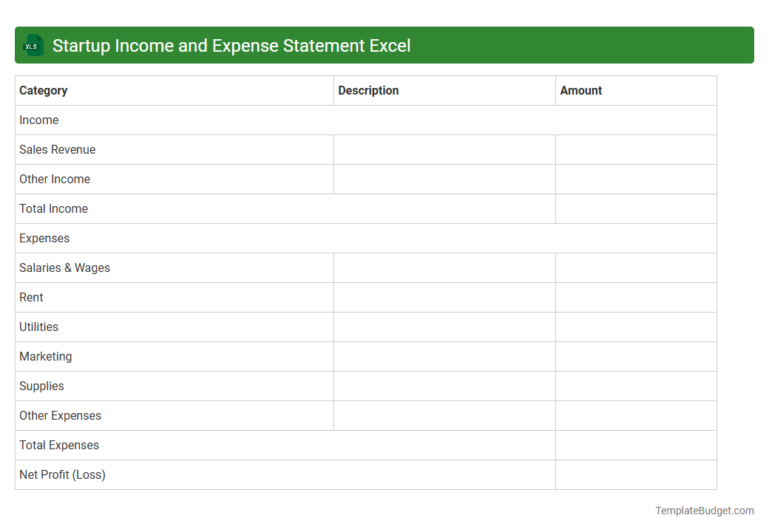The width and height of the screenshot is (769, 532).
Task: Click the Income section row
Action: (x=38, y=120)
